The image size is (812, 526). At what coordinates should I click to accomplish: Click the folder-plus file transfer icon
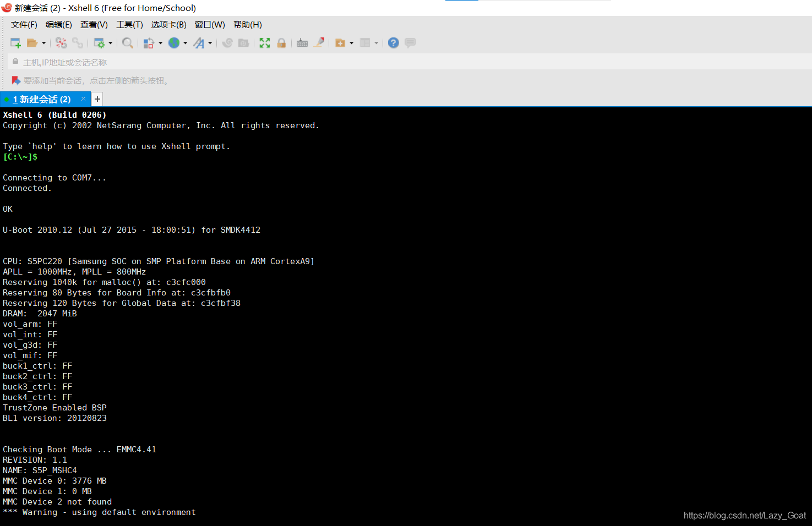coord(340,43)
